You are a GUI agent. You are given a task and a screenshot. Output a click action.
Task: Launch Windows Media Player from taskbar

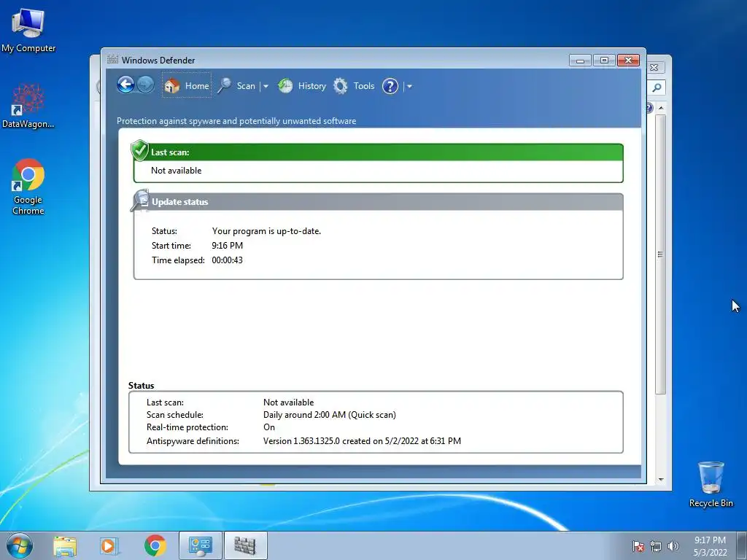[109, 545]
